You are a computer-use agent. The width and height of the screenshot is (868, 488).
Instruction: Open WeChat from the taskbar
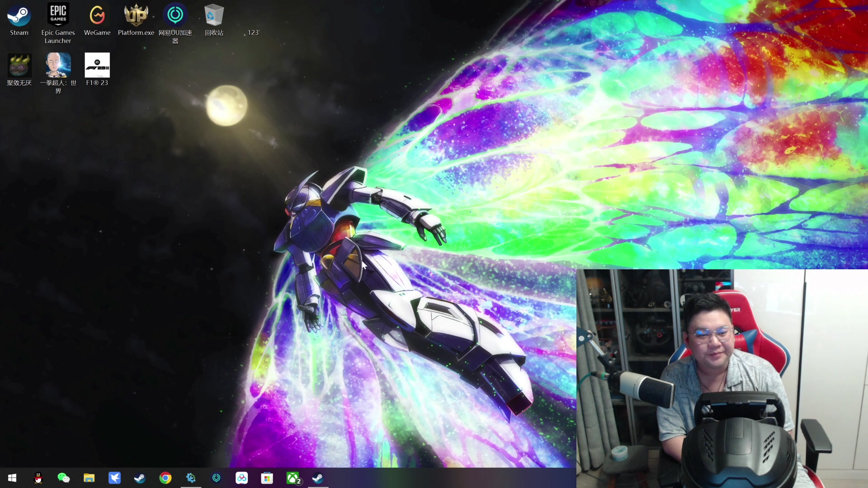click(64, 478)
